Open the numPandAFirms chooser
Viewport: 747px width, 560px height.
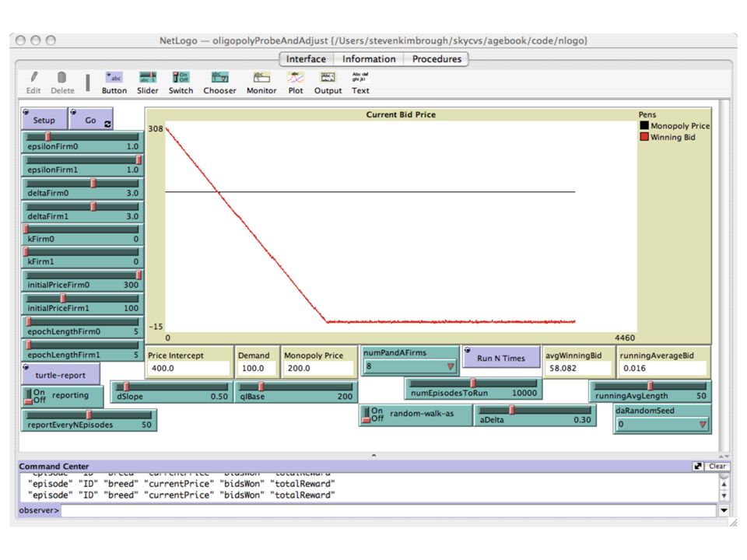tap(410, 361)
